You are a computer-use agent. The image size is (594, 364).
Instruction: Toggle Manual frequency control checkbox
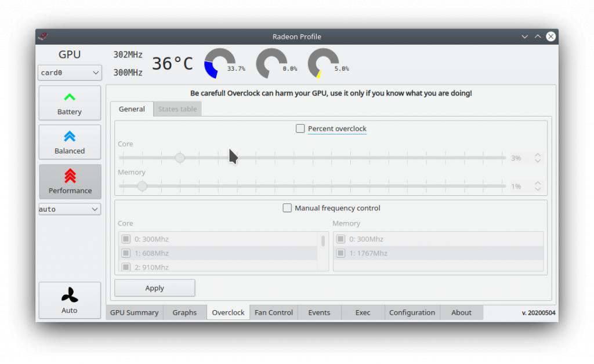tap(287, 208)
